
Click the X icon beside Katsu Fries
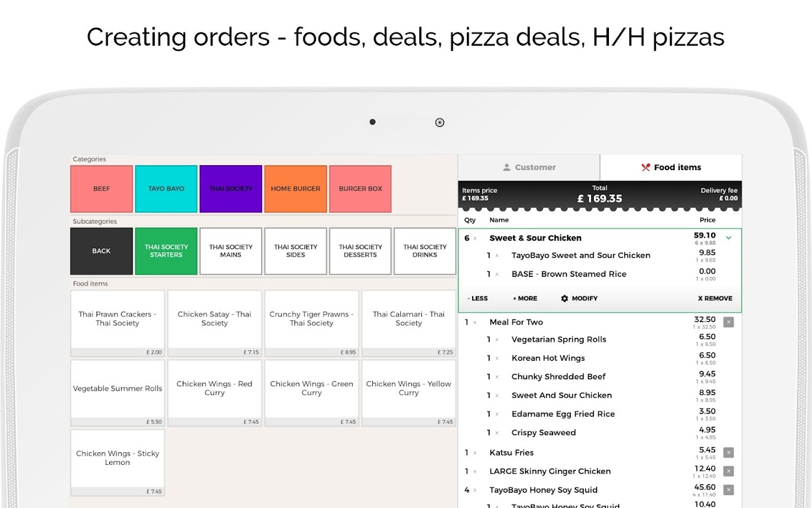728,453
